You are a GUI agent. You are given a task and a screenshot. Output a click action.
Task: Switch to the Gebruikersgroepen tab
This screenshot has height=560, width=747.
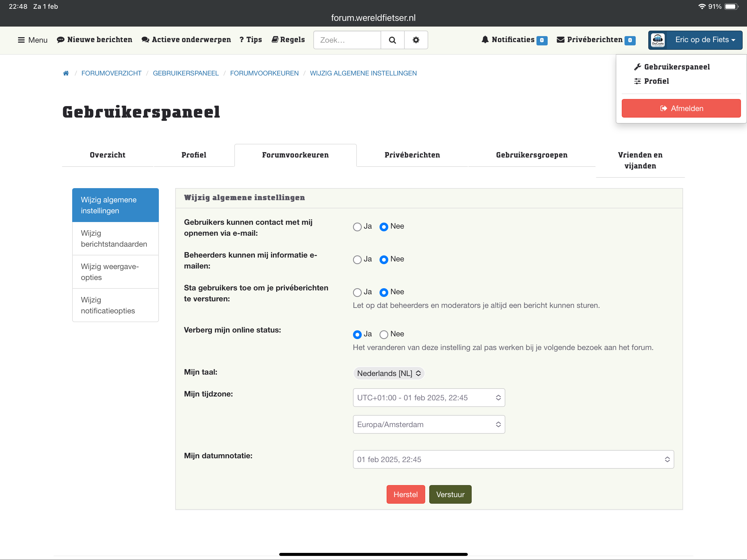pyautogui.click(x=531, y=155)
